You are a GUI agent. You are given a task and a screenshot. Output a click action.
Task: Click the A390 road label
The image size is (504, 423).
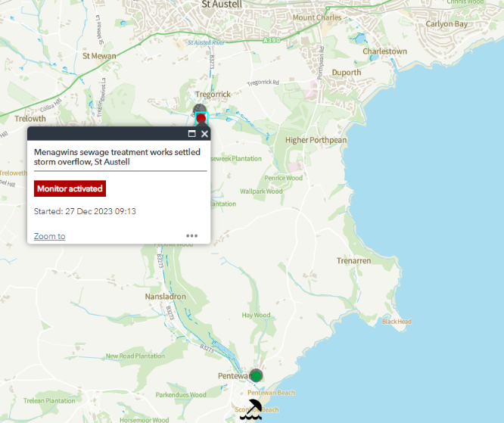tap(271, 40)
